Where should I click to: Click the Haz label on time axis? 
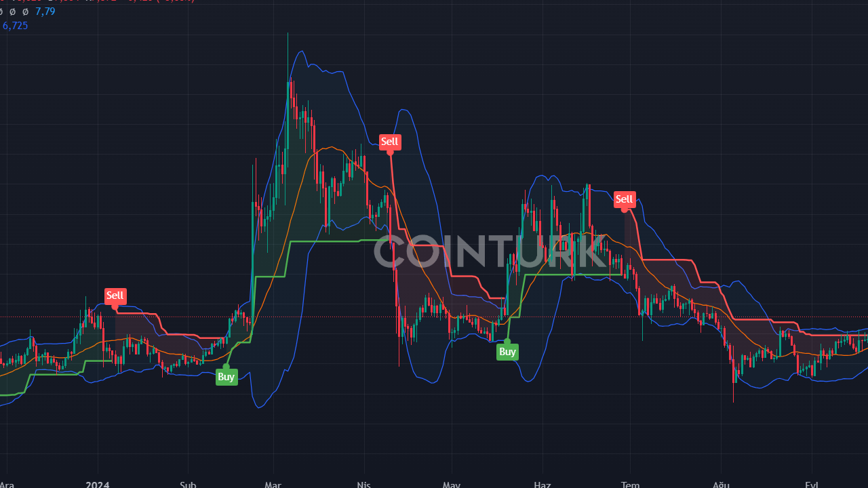click(542, 484)
